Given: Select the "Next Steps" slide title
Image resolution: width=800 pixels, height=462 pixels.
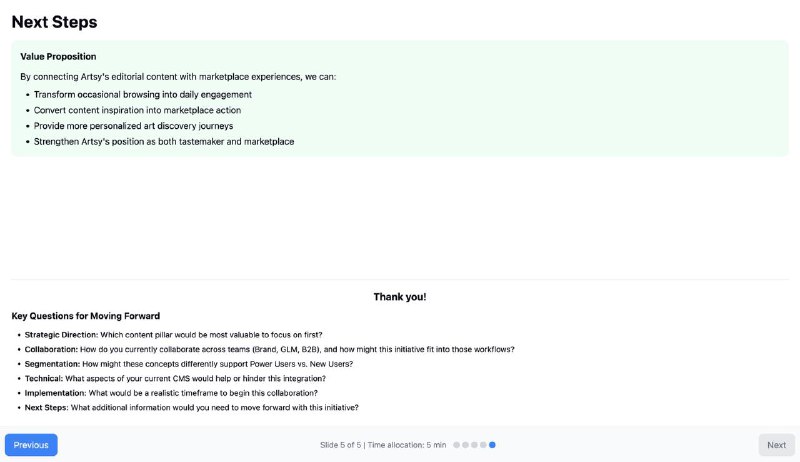Looking at the screenshot, I should pyautogui.click(x=55, y=22).
